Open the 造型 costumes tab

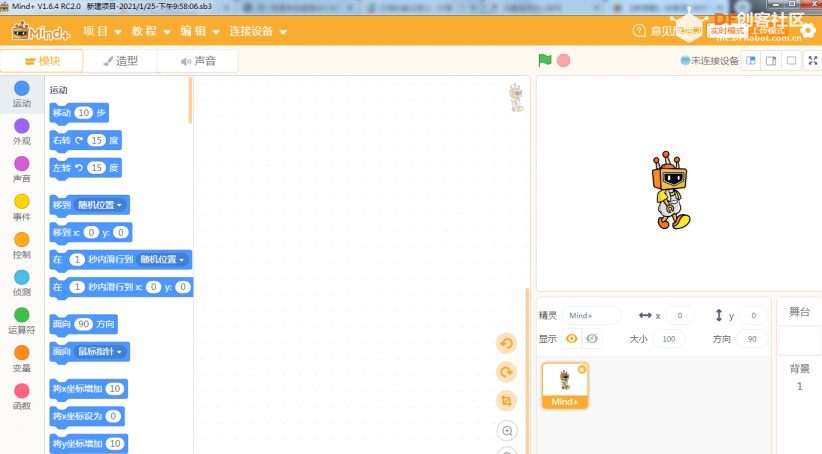(x=120, y=61)
